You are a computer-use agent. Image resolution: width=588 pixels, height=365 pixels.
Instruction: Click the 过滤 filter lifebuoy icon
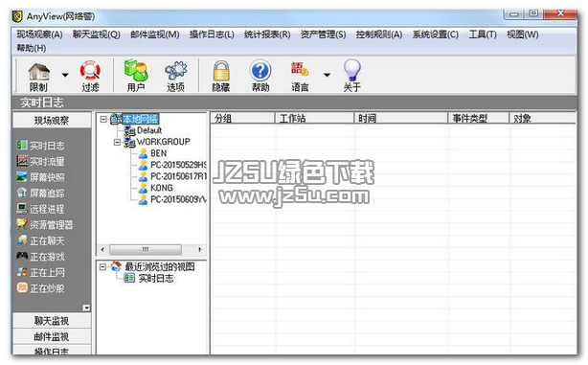[90, 71]
